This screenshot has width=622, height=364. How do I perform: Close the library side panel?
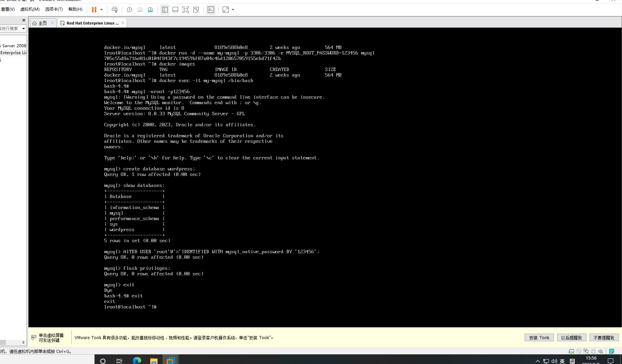(x=24, y=20)
